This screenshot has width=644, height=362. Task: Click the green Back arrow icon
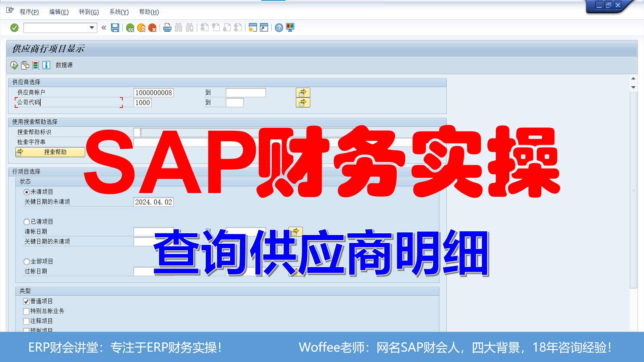[x=130, y=28]
